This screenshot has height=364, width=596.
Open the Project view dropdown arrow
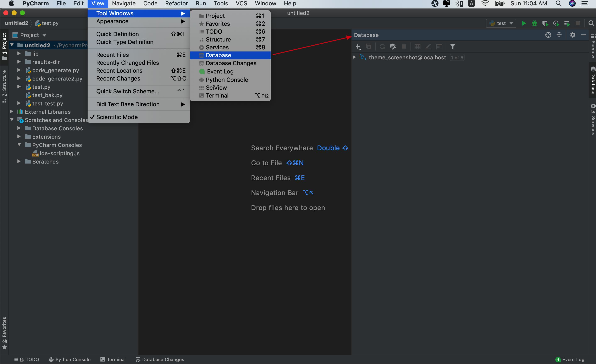[x=44, y=35]
